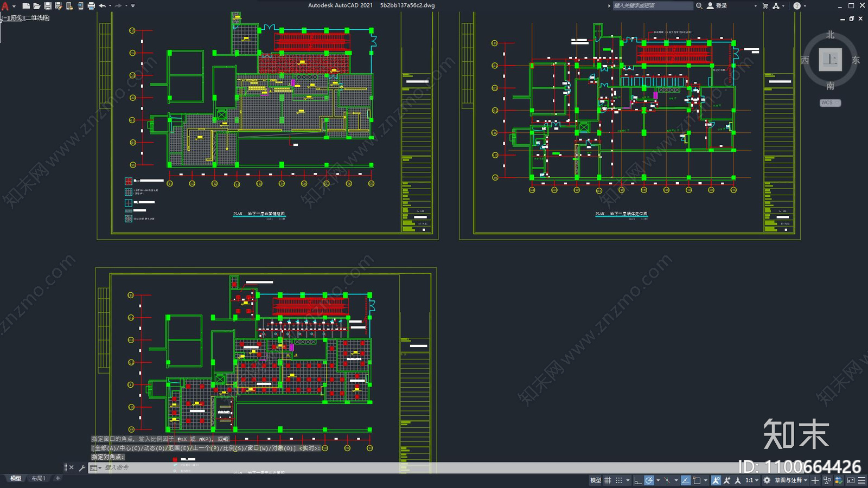Screen dimensions: 868x488
Task: Switch to the 布局1 layout tab
Action: [x=38, y=478]
